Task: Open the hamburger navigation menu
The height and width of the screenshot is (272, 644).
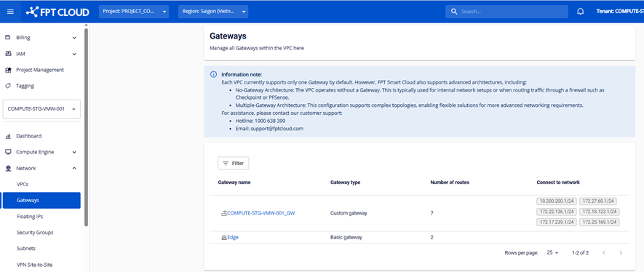Action: [x=10, y=12]
